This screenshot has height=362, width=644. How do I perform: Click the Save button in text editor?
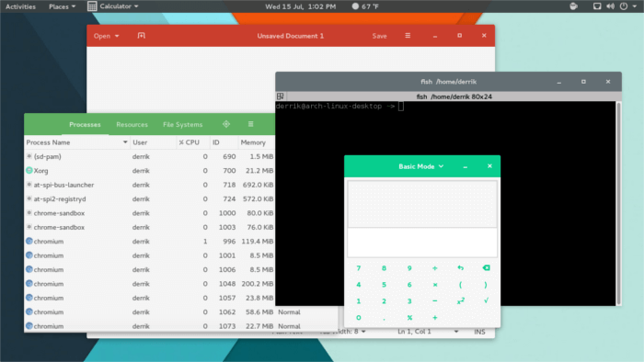379,36
